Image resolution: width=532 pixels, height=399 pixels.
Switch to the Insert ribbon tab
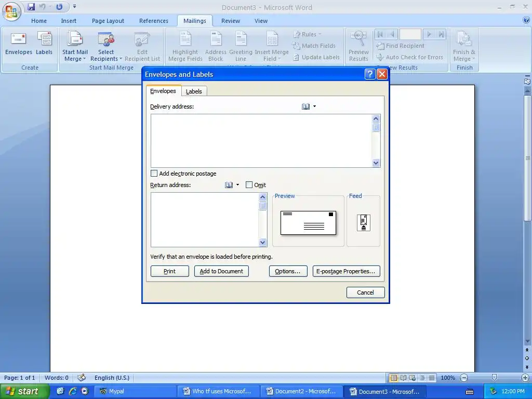(69, 21)
